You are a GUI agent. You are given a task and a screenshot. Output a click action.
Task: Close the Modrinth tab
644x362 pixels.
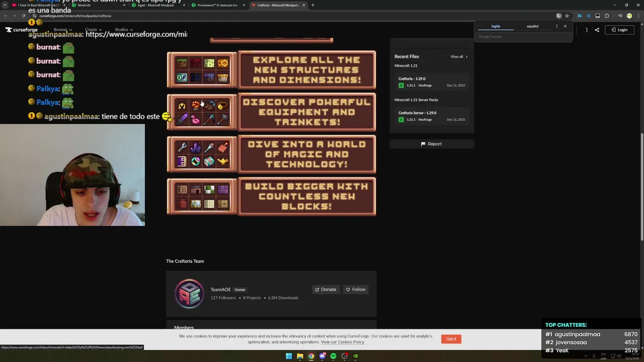click(x=124, y=5)
